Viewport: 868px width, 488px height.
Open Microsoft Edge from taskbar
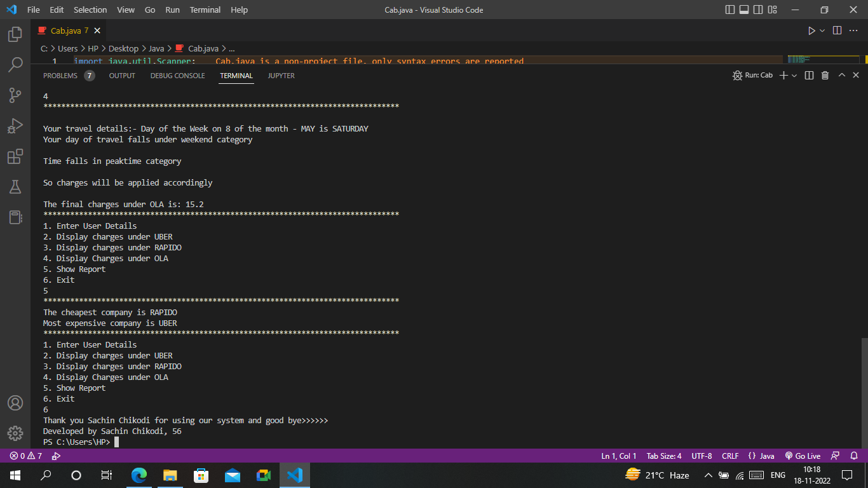139,475
